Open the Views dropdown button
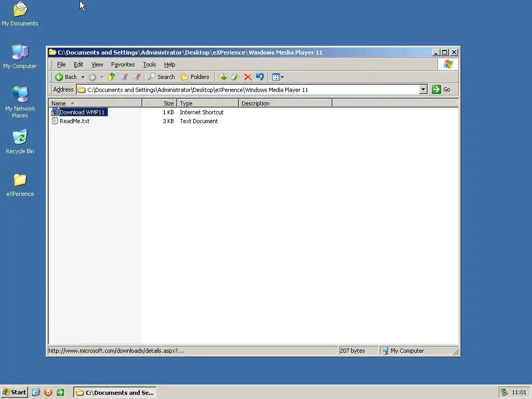The height and width of the screenshot is (399, 532). [x=278, y=77]
